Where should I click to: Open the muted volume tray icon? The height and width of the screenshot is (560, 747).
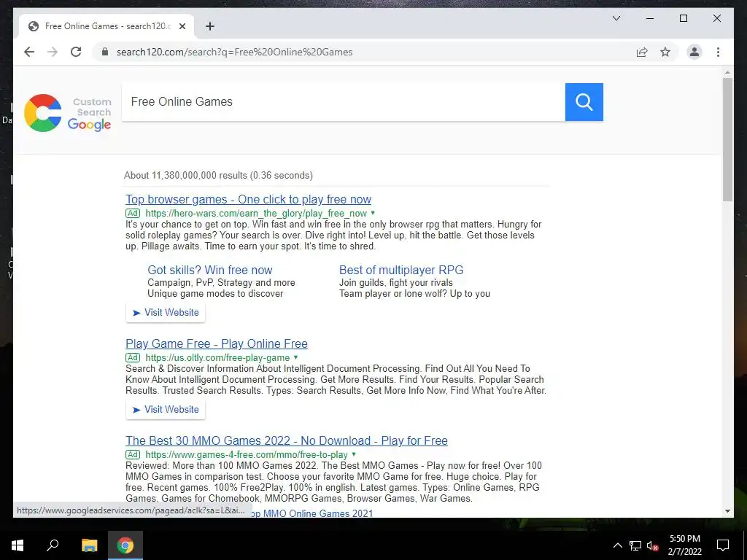653,545
